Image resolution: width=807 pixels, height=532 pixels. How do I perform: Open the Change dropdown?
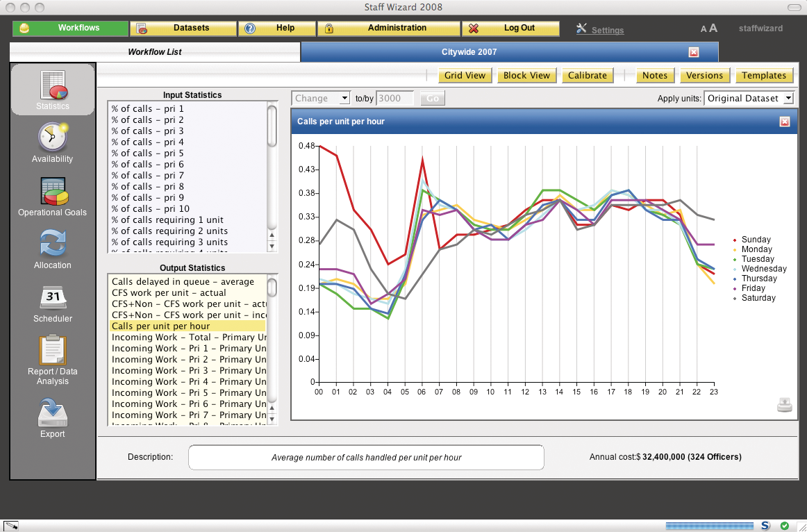321,99
